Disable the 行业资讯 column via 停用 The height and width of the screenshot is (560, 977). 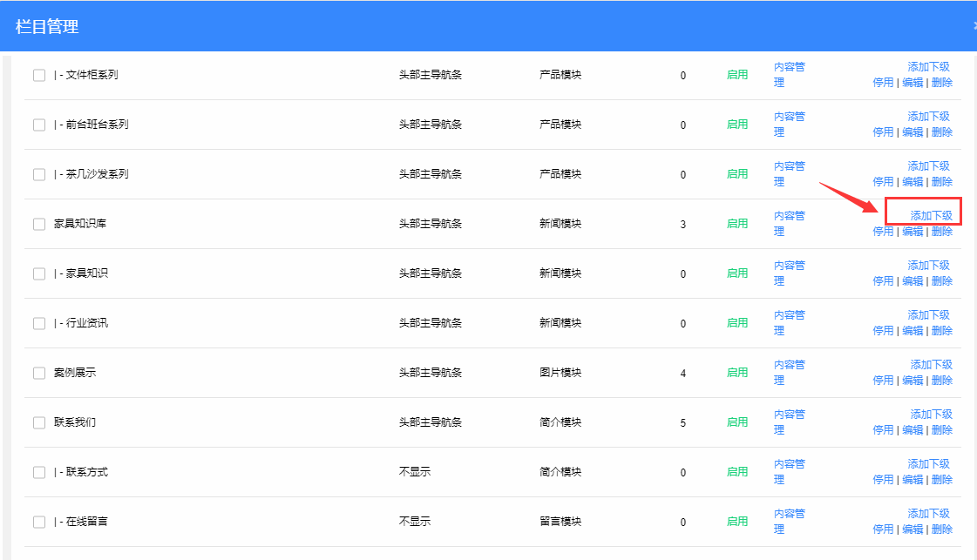click(x=883, y=331)
